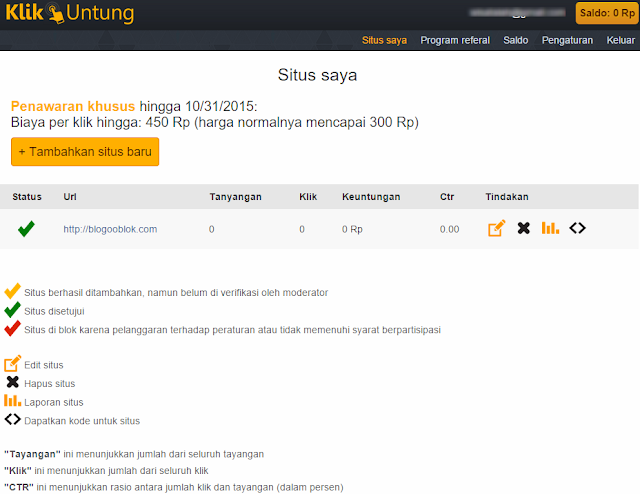
Task: Click the edit site icon for blogooblok.com
Action: coord(497,228)
